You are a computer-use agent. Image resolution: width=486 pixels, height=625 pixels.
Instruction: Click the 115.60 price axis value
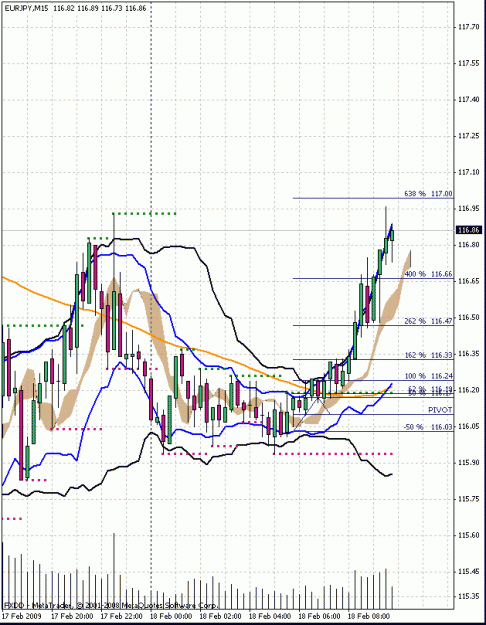coord(469,535)
